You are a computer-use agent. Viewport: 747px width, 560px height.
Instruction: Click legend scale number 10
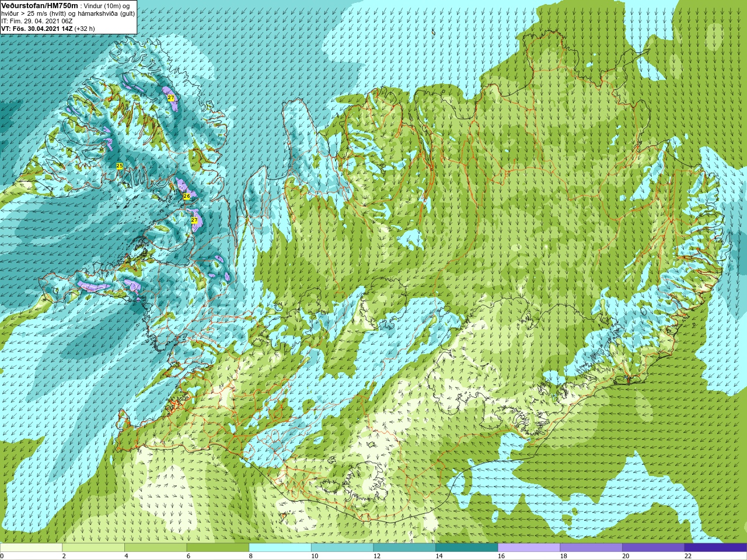pyautogui.click(x=315, y=556)
